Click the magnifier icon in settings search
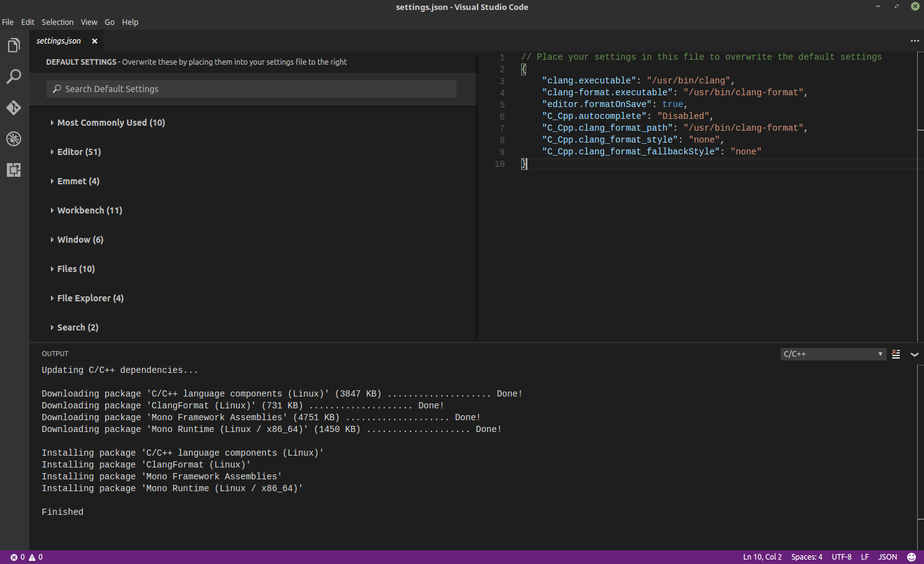Viewport: 924px width, 564px height. click(57, 89)
